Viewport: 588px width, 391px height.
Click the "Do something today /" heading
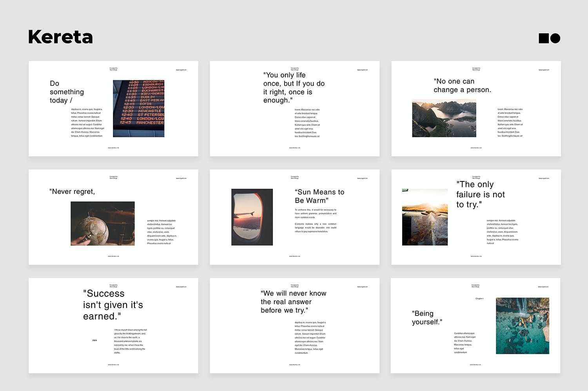pos(67,92)
